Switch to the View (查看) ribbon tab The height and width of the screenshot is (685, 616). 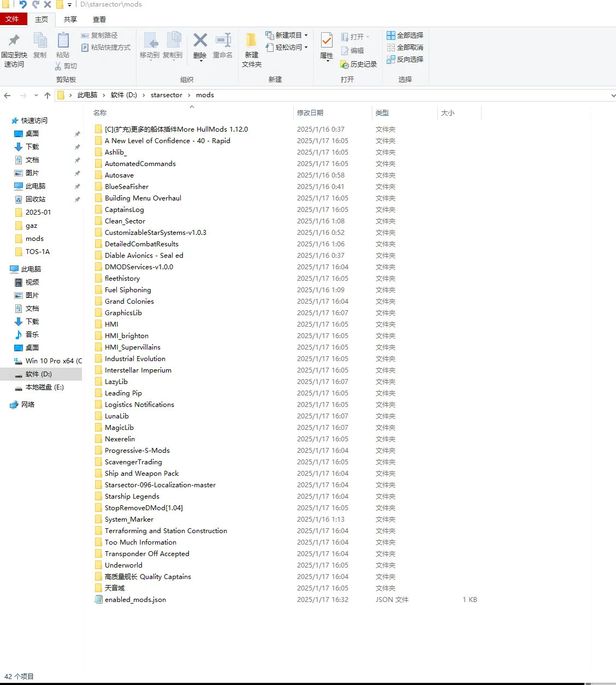[x=99, y=19]
